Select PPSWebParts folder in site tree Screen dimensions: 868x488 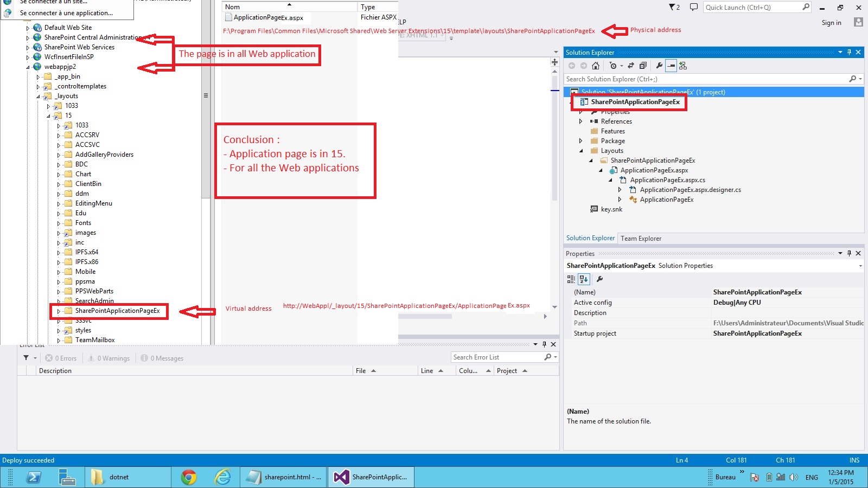[94, 291]
